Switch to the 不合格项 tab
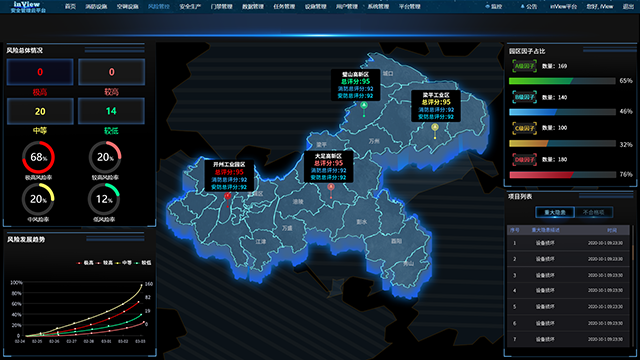The height and width of the screenshot is (360, 640). pyautogui.click(x=593, y=212)
